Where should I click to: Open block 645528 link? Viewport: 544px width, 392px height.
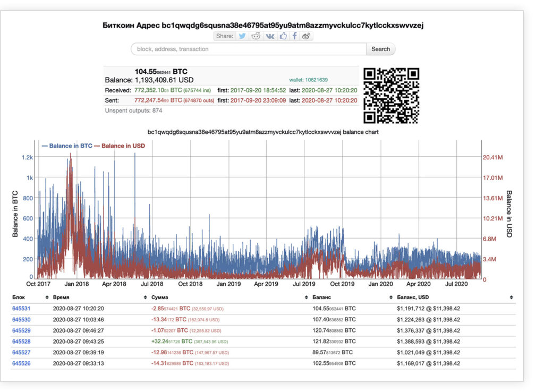tap(21, 342)
